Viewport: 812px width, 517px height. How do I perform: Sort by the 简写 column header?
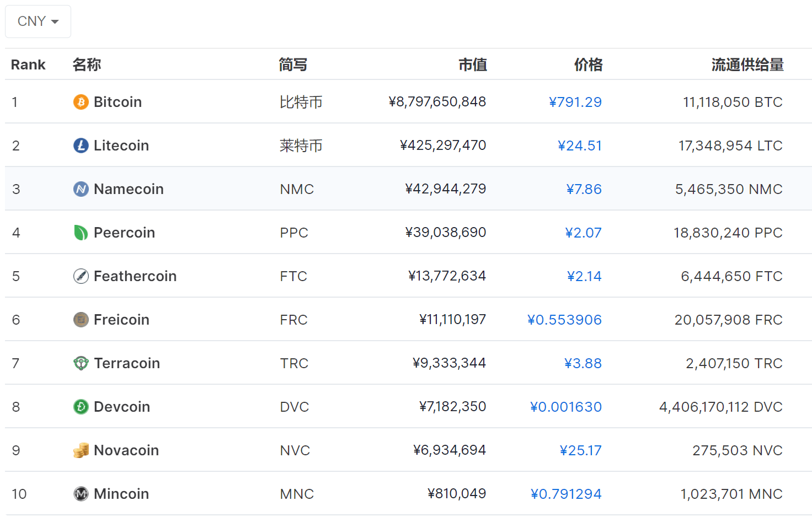[293, 64]
